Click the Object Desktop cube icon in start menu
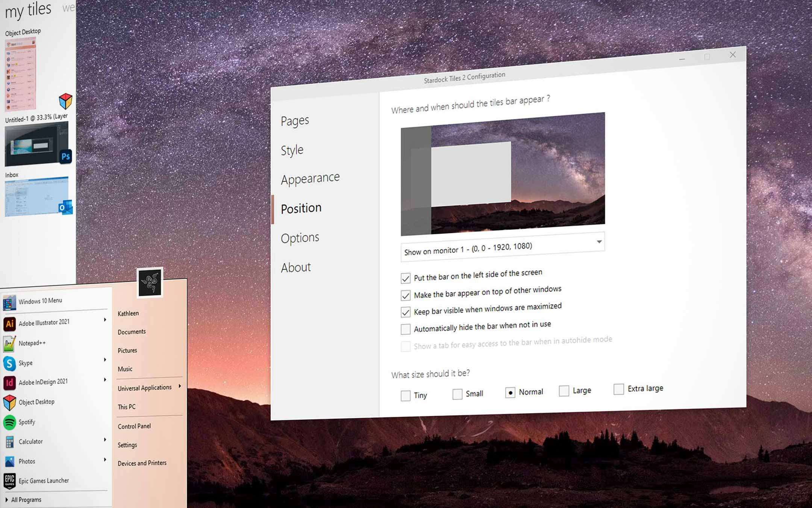This screenshot has height=508, width=812. pyautogui.click(x=9, y=403)
